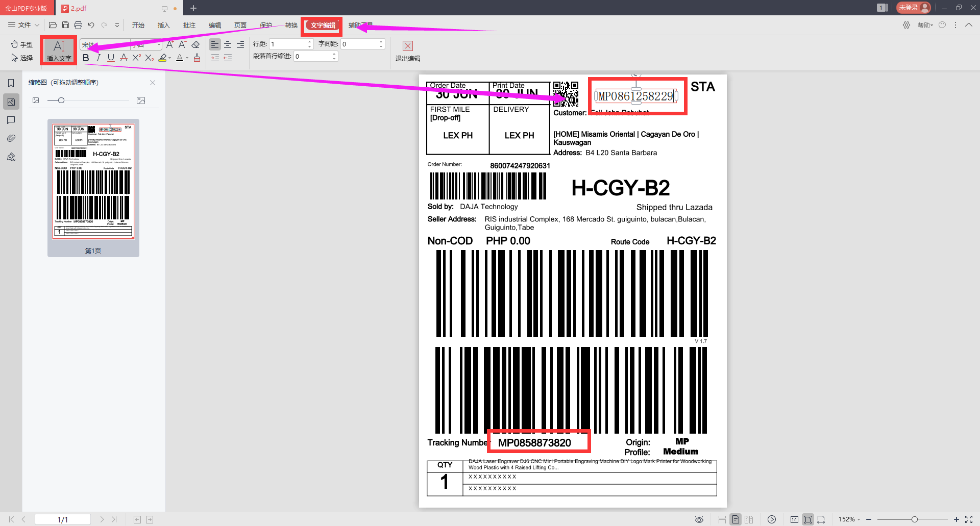The height and width of the screenshot is (526, 980).
Task: Click the print icon in toolbar
Action: click(x=78, y=25)
